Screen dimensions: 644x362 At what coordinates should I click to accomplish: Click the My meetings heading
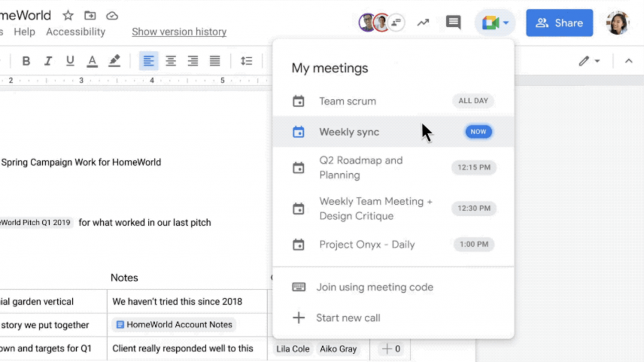[x=330, y=68]
